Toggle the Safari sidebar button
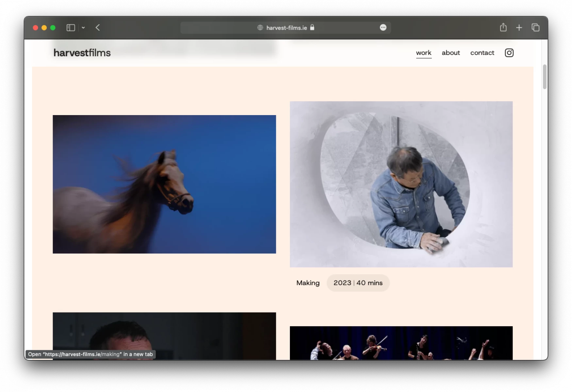572x392 pixels. [x=71, y=28]
